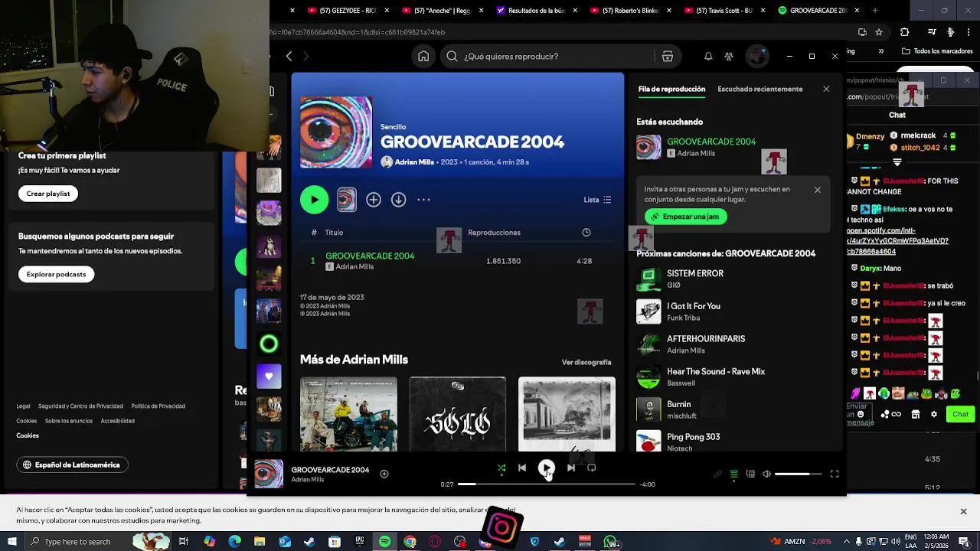Image resolution: width=980 pixels, height=551 pixels.
Task: Open the Spotify link in Twitch chat
Action: (897, 240)
